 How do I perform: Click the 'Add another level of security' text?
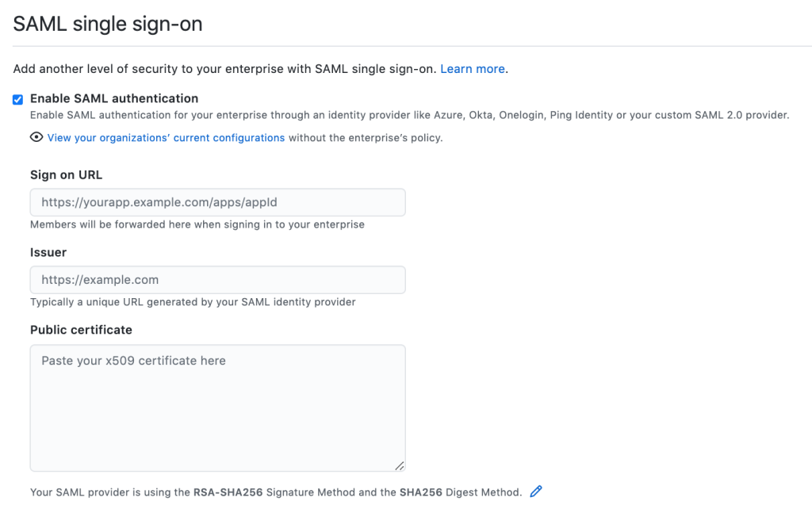click(224, 69)
